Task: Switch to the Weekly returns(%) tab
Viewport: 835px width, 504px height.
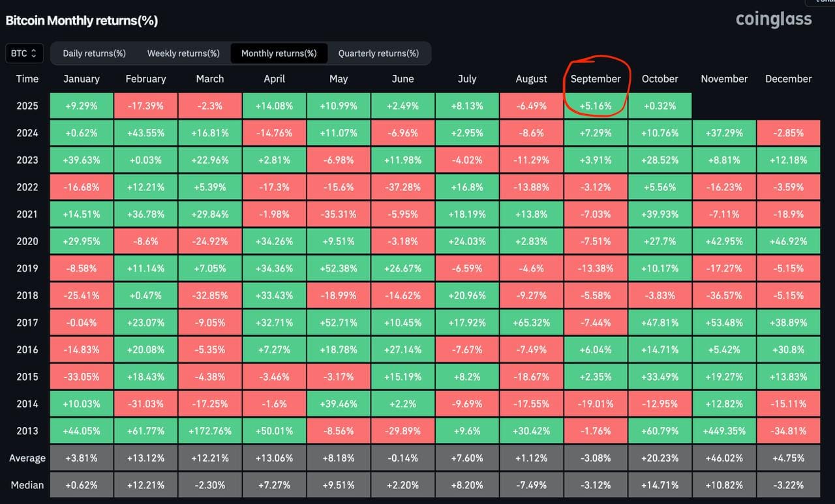Action: (x=183, y=53)
